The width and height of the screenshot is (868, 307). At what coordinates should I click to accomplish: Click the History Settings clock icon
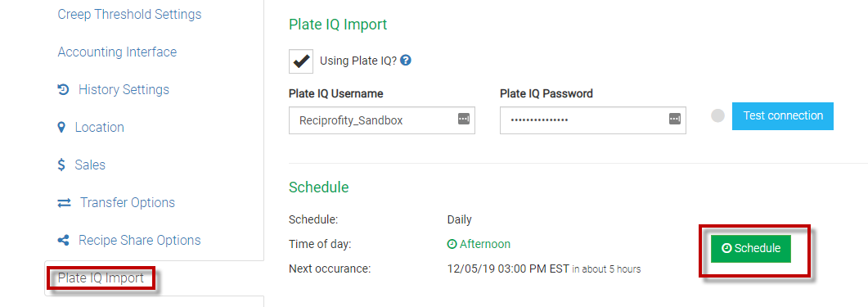tap(63, 90)
